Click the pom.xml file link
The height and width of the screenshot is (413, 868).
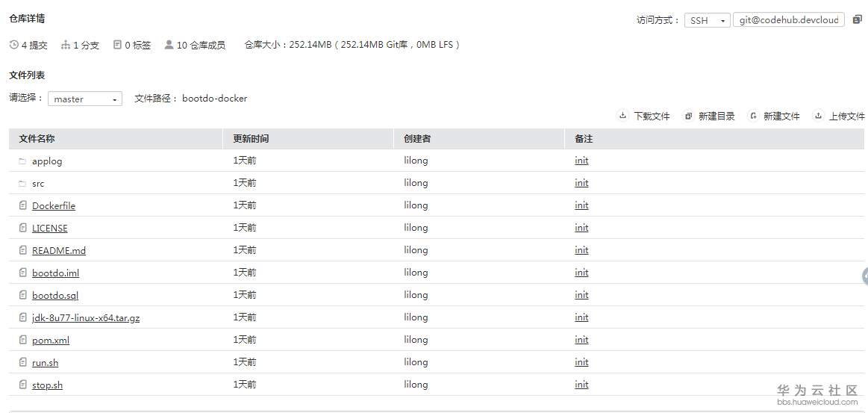tap(51, 340)
